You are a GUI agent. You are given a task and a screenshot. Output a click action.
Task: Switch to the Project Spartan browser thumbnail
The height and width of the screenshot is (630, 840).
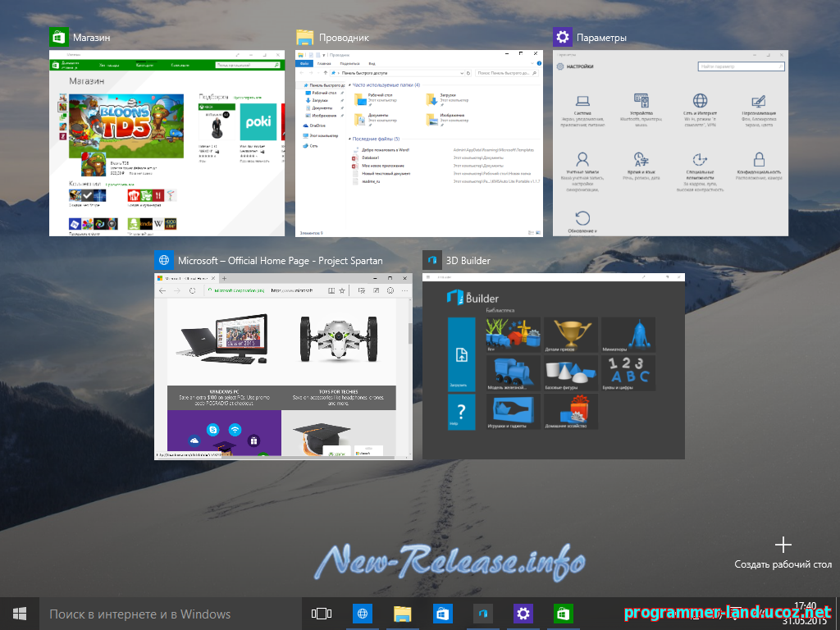(283, 367)
